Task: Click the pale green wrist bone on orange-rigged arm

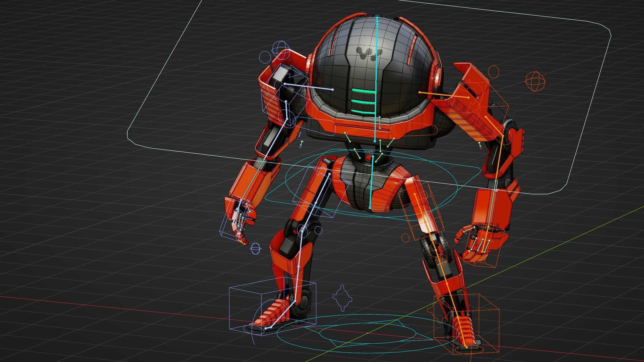Action: (x=492, y=204)
